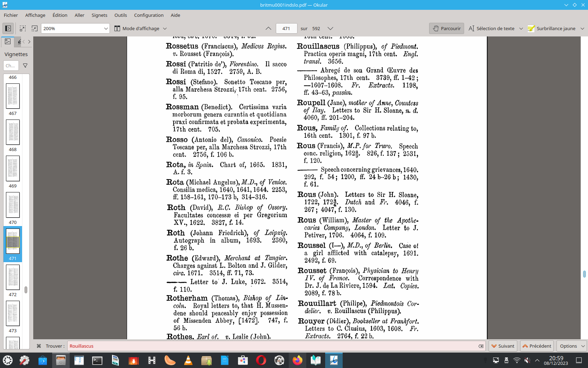Launch the Discover software store icon
This screenshot has height=368, width=588.
pos(43,360)
